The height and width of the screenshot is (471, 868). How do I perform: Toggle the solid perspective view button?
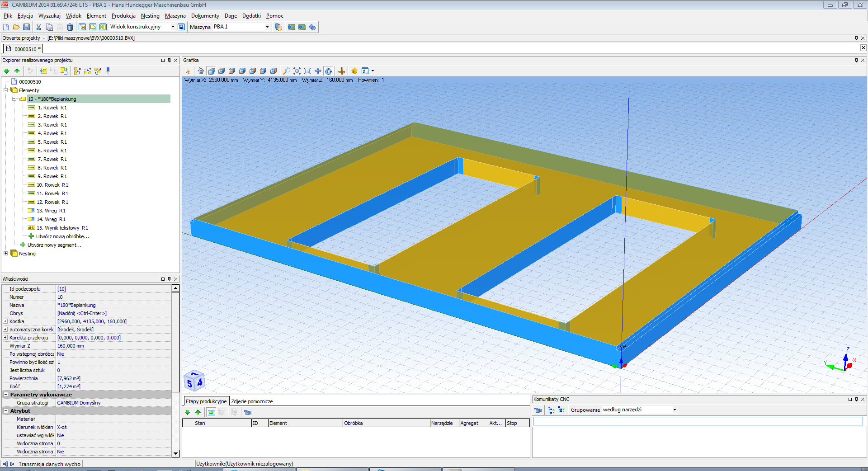[x=212, y=71]
